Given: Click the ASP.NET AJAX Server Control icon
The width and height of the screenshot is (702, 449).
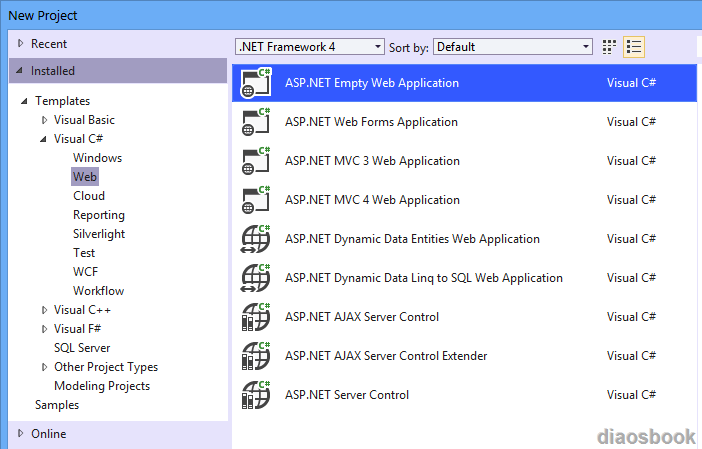Looking at the screenshot, I should click(x=256, y=316).
